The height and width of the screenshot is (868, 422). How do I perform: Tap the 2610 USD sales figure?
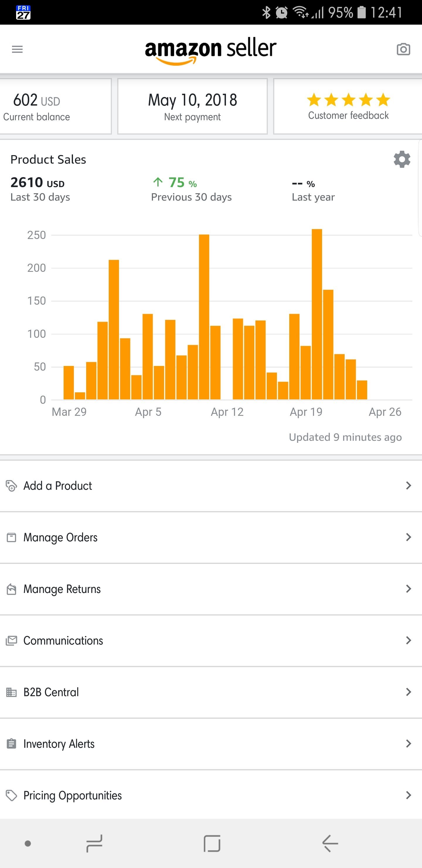coord(38,182)
